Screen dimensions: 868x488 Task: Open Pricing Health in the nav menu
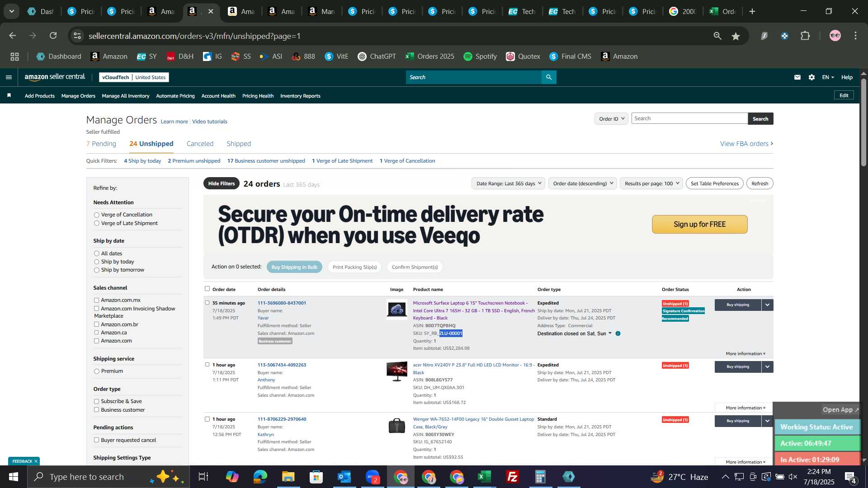pyautogui.click(x=258, y=96)
